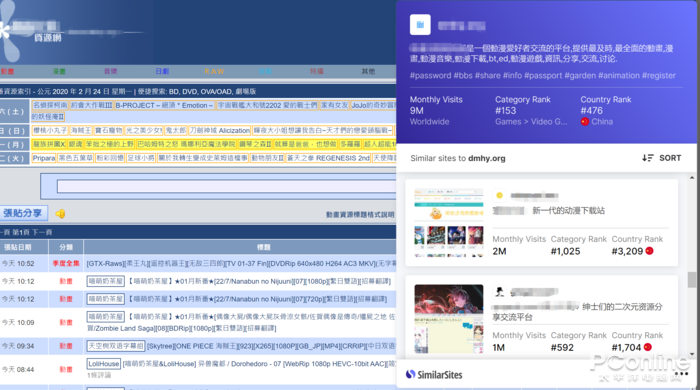Click the 動物朋友II anime tag
This screenshot has width=700, height=390.
pos(267,158)
